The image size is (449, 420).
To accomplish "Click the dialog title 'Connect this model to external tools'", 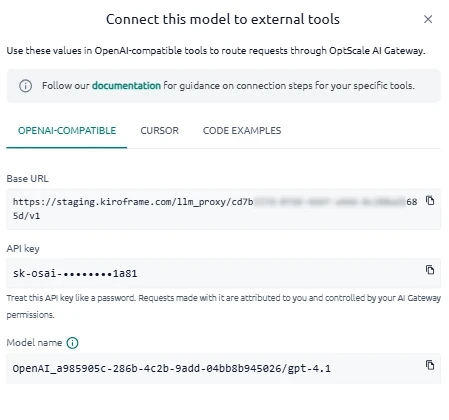I will pos(223,19).
